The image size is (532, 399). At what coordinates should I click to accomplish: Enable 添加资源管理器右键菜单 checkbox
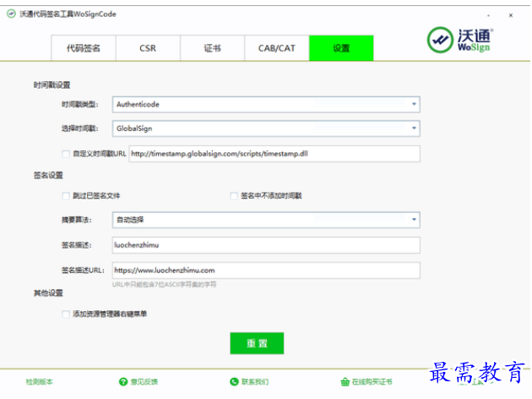pyautogui.click(x=66, y=314)
